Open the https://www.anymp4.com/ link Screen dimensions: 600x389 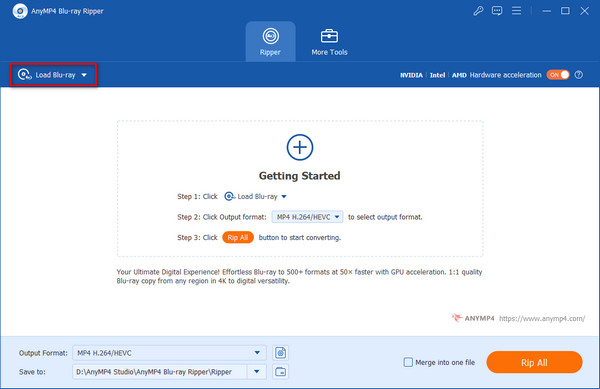click(542, 319)
